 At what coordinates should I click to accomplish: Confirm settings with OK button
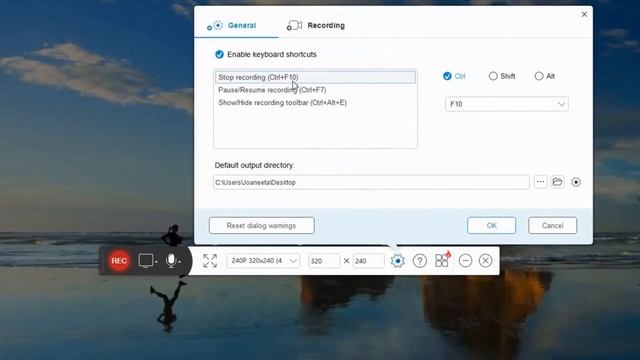tap(491, 225)
